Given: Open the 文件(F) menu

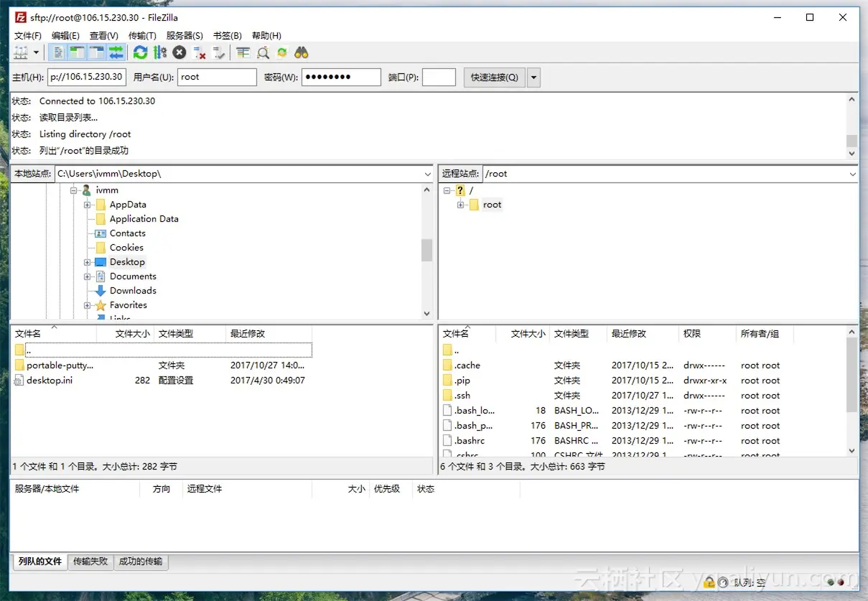Looking at the screenshot, I should point(28,35).
